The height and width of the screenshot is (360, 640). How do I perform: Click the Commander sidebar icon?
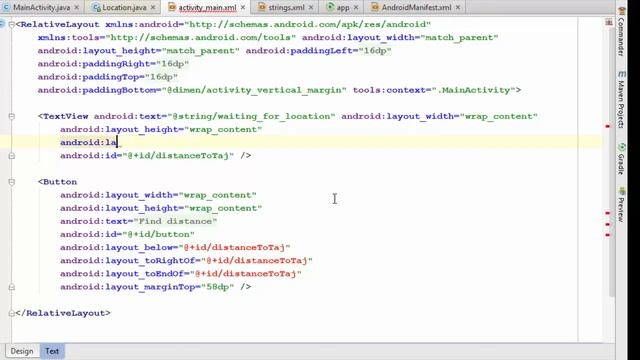click(x=622, y=11)
